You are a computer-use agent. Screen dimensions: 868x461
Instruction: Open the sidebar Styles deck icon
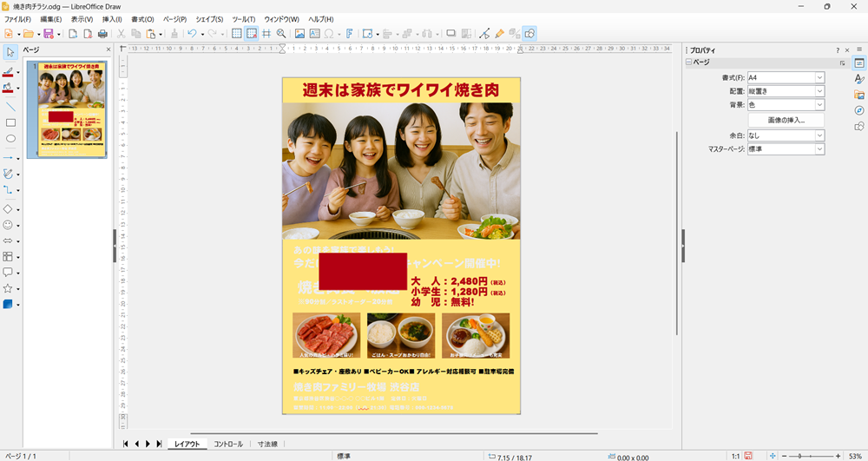[x=859, y=79]
